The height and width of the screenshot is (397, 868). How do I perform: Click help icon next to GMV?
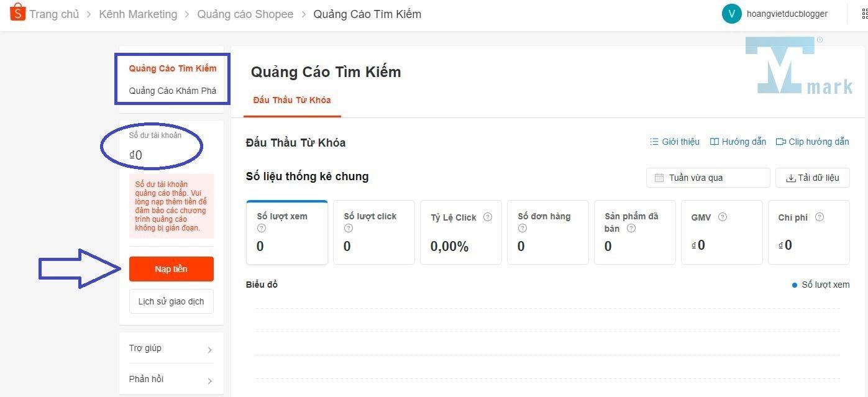point(722,217)
